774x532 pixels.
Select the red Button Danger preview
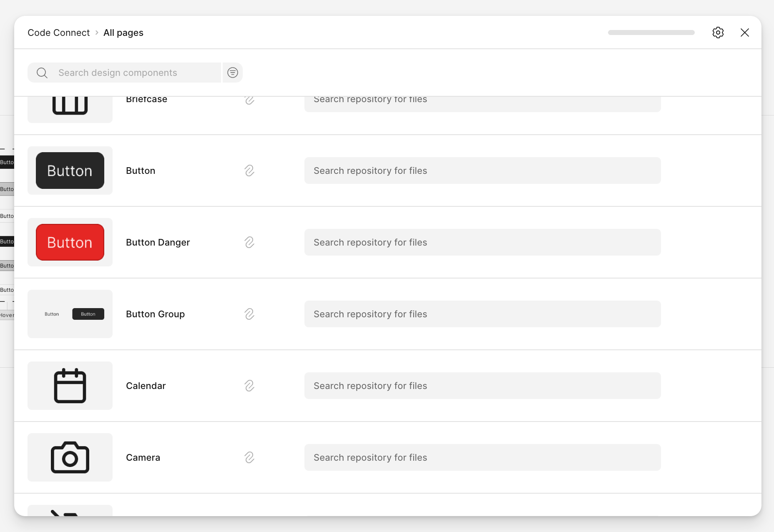(x=70, y=242)
